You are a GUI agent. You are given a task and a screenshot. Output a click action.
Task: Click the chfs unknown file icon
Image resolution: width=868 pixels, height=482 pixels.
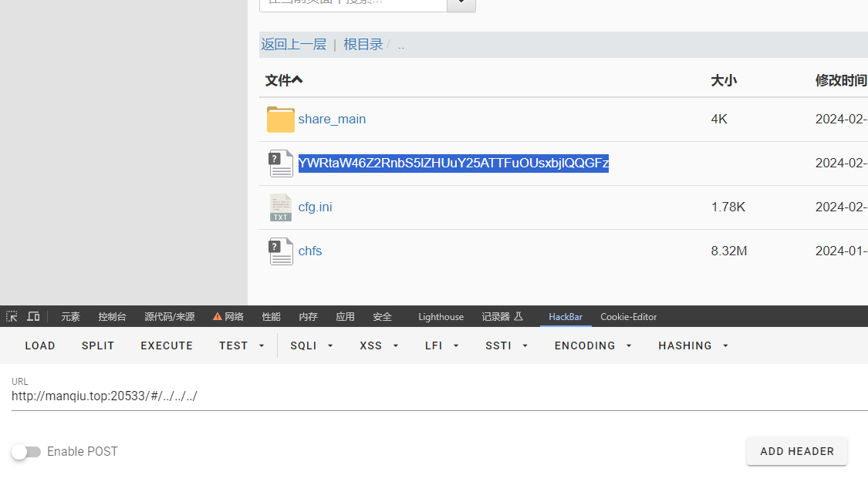[281, 251]
